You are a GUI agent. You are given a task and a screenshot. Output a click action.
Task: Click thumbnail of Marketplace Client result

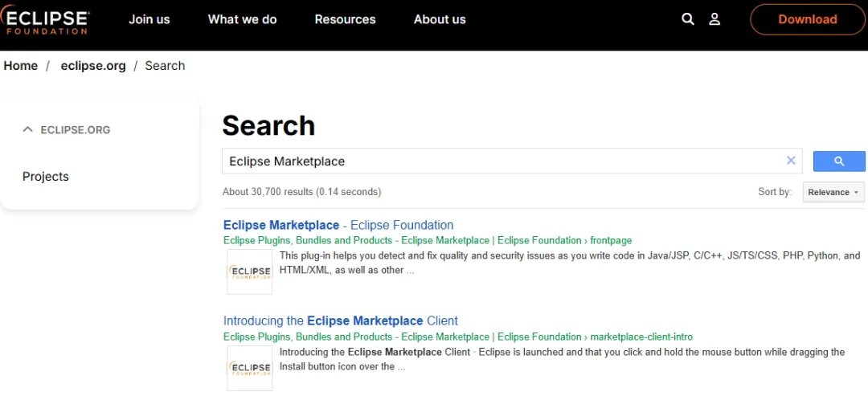tap(250, 368)
